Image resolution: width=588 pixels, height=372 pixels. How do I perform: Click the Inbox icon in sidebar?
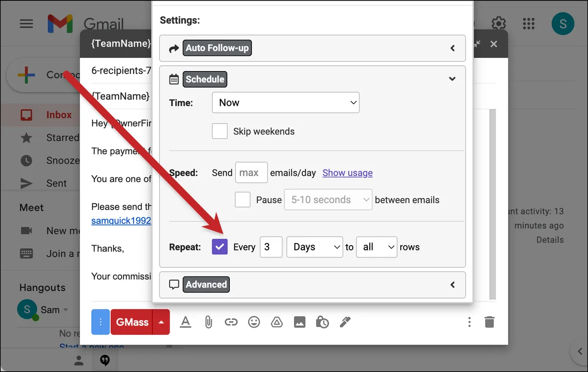click(26, 115)
